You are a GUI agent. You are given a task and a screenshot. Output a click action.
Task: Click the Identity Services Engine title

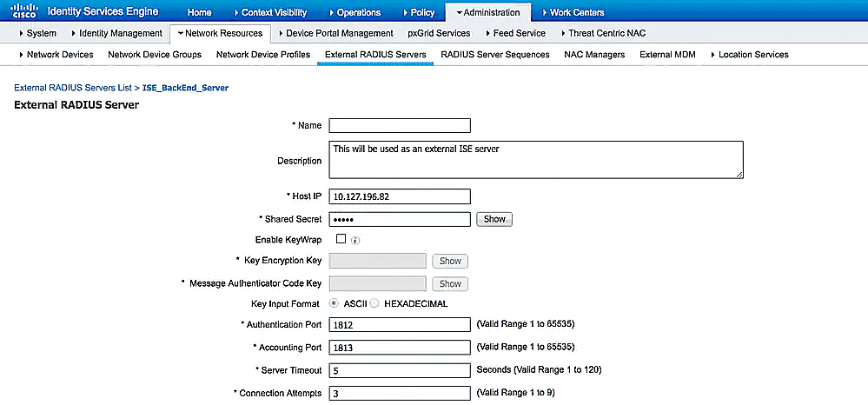(x=103, y=11)
